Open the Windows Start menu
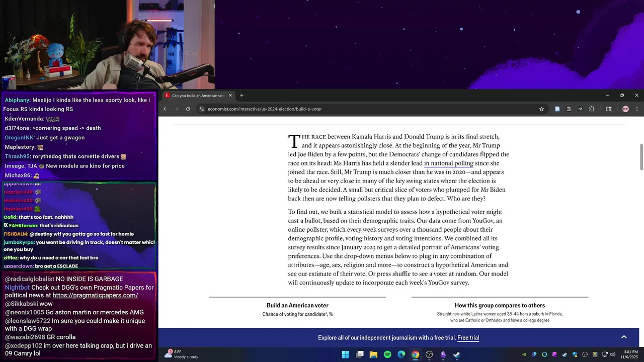Image resolution: width=644 pixels, height=362 pixels. pos(346,354)
